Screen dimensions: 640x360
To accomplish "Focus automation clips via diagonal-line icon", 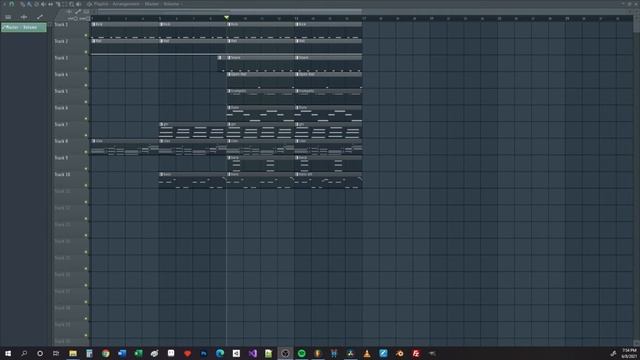I will click(x=78, y=11).
